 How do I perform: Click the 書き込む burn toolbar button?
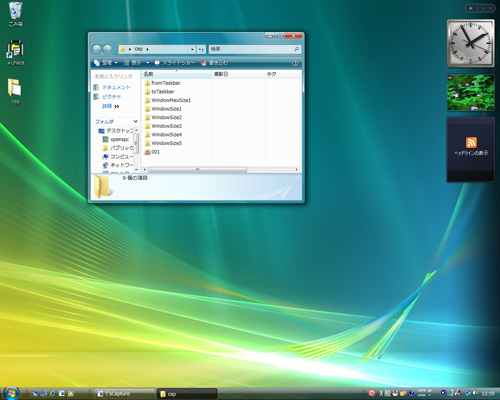click(x=214, y=63)
